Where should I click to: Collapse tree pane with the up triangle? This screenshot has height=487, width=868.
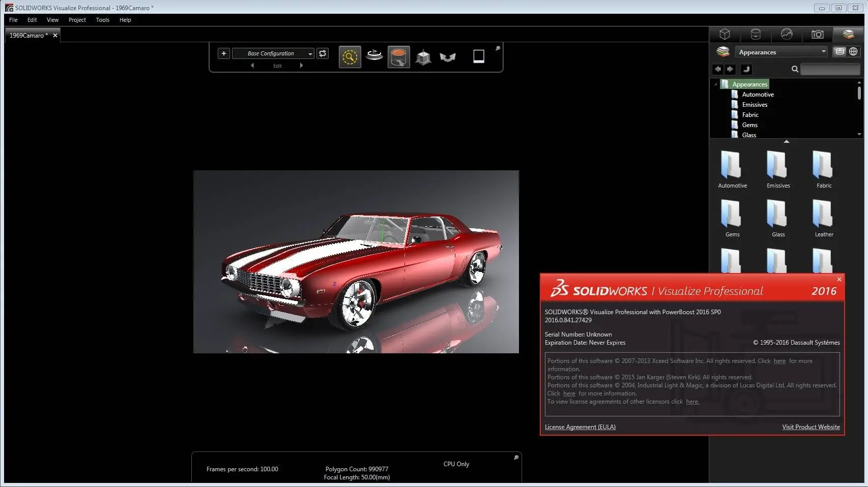pos(787,142)
